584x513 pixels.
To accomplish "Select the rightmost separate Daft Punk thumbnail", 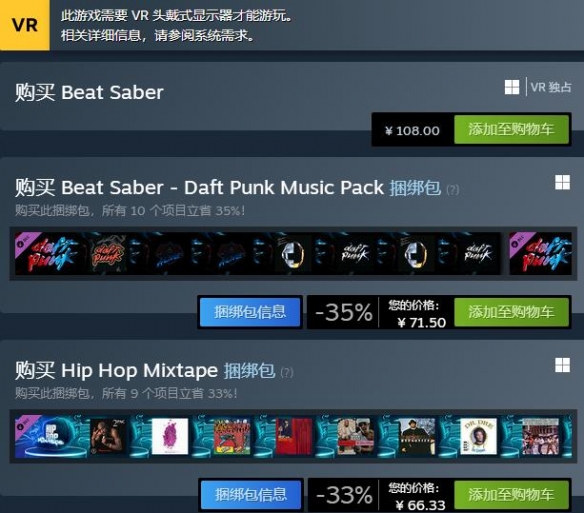I will point(540,254).
